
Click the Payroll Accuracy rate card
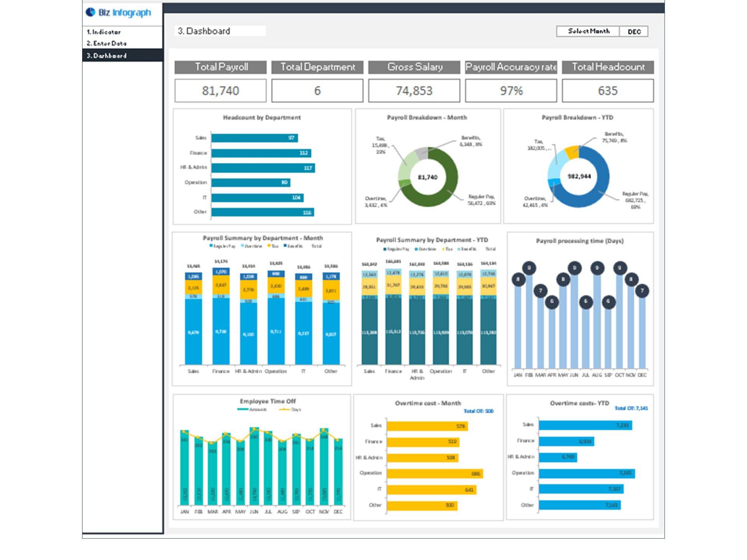(x=510, y=90)
